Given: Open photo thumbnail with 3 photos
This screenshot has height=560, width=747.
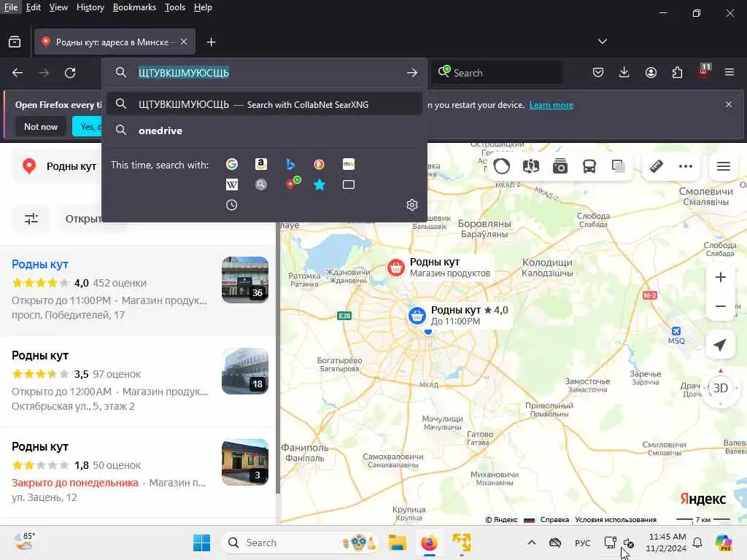Looking at the screenshot, I should coord(245,462).
